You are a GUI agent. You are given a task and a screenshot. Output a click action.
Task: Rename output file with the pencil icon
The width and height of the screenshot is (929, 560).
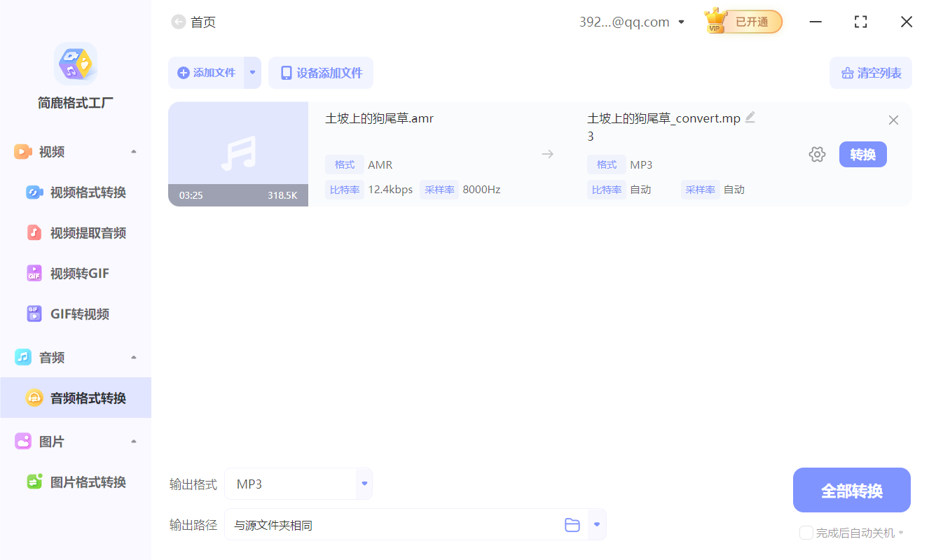pyautogui.click(x=750, y=117)
